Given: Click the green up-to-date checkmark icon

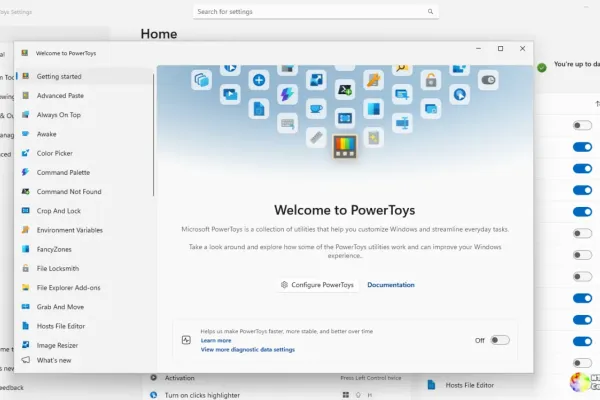Looking at the screenshot, I should [542, 68].
